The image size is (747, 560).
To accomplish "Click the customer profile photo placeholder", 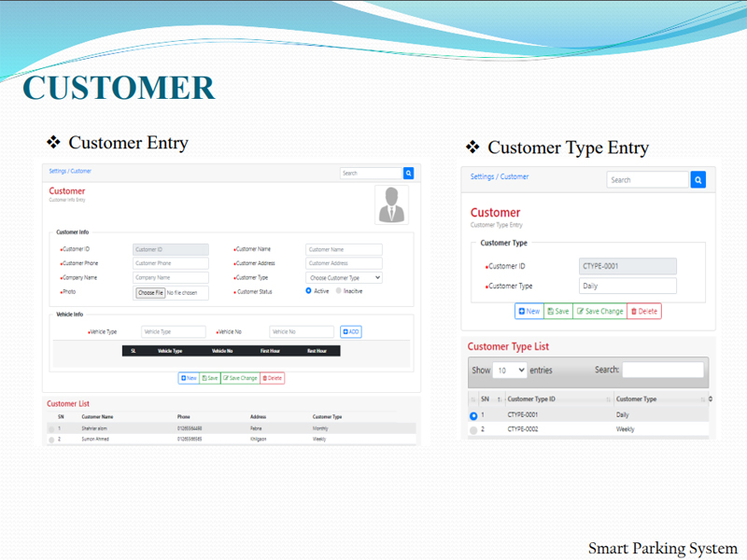I will pos(392,204).
